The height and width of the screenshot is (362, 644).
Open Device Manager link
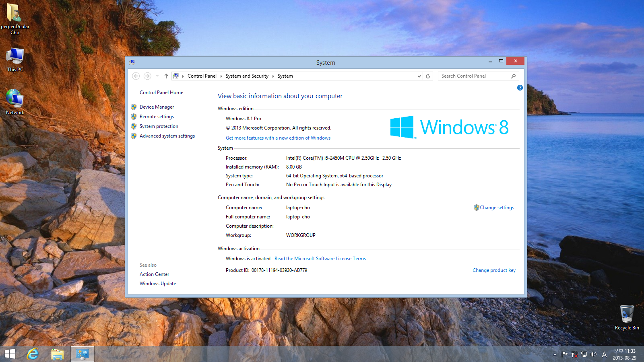pos(157,107)
